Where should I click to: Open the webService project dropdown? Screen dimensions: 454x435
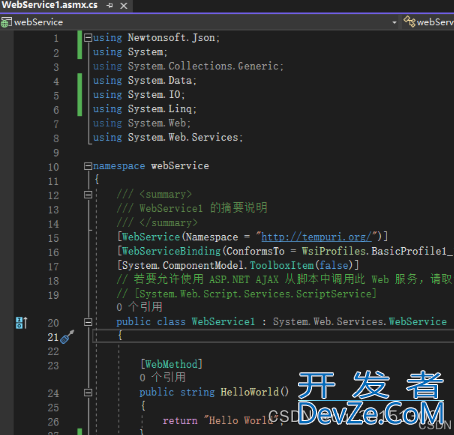click(394, 22)
